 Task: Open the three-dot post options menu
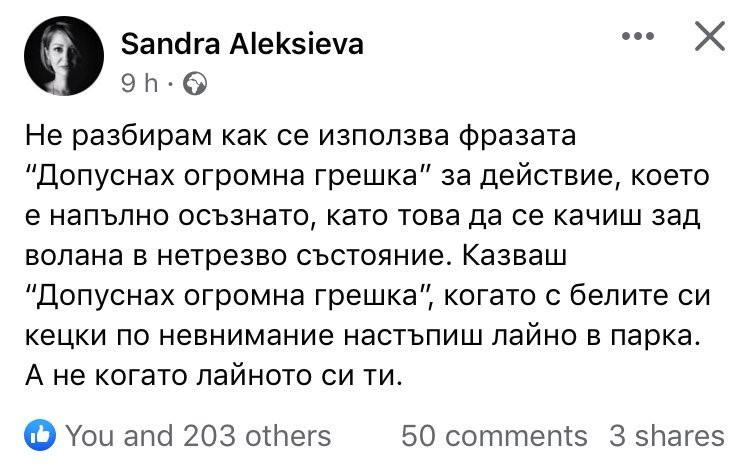pos(637,37)
